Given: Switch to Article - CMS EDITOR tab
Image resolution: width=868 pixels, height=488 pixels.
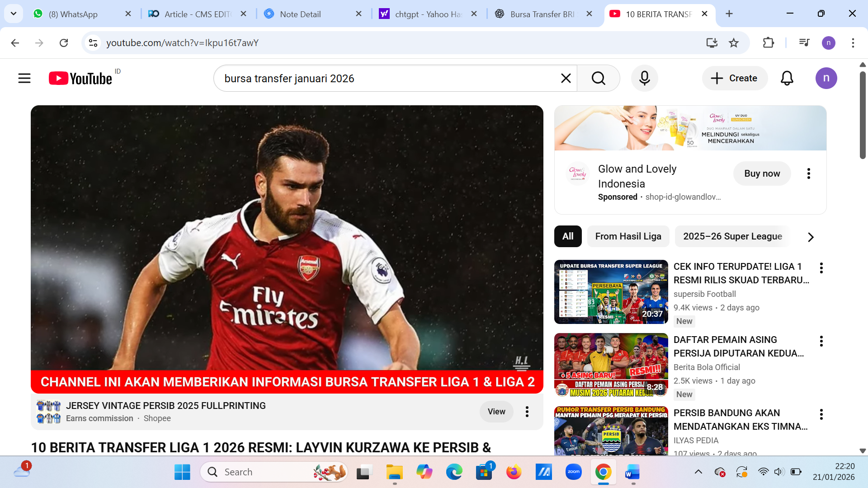Looking at the screenshot, I should (x=197, y=14).
